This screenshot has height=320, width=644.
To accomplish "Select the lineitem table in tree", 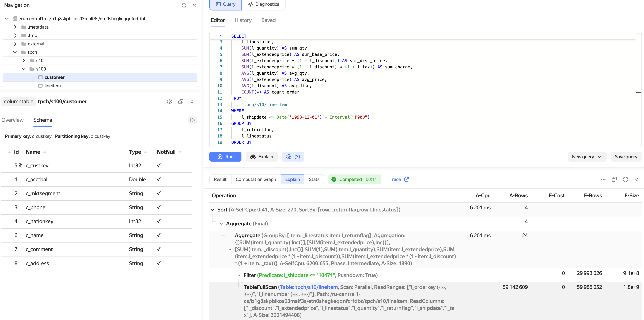I will pos(52,85).
